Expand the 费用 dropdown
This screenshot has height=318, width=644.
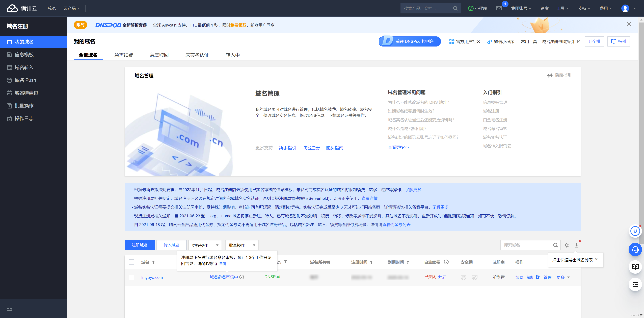[x=605, y=8]
